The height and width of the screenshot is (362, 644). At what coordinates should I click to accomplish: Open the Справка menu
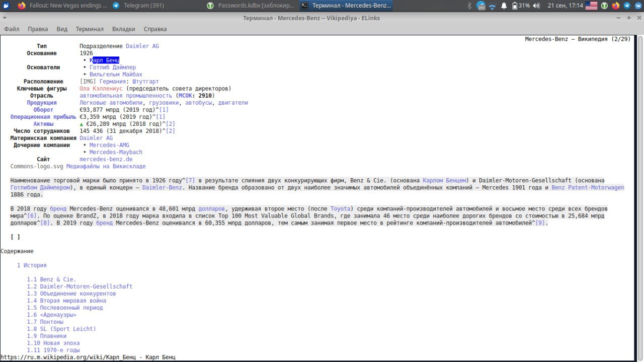click(155, 29)
